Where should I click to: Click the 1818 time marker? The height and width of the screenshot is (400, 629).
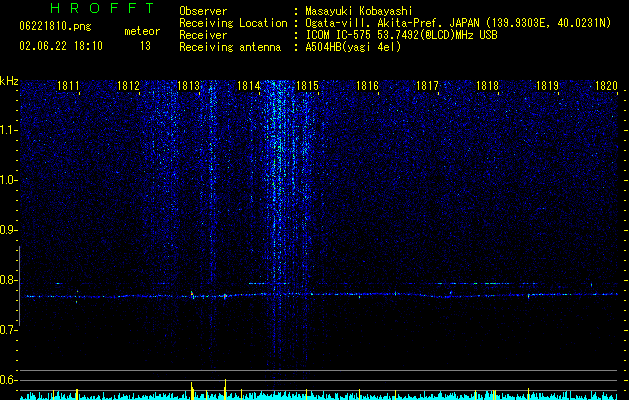[x=487, y=86]
